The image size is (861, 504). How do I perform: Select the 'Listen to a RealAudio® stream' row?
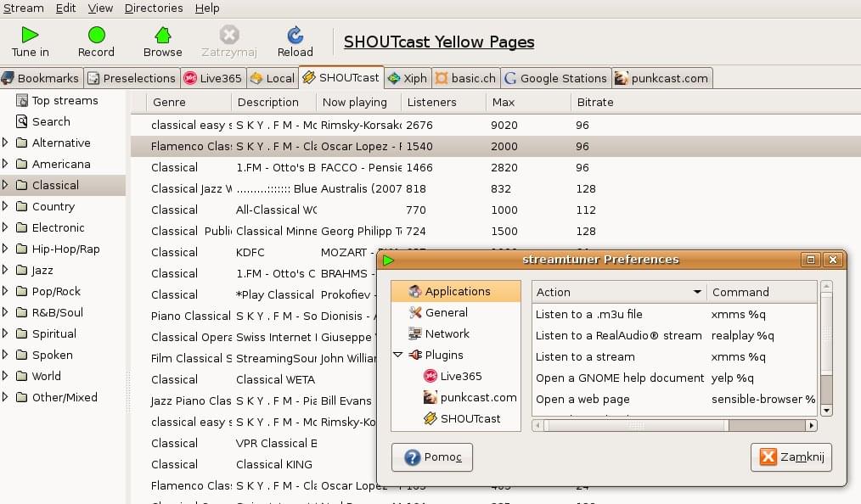point(675,336)
